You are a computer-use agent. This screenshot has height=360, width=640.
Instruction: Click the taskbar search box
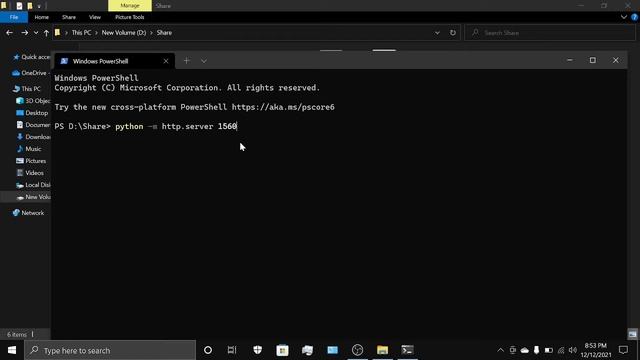[x=110, y=350]
